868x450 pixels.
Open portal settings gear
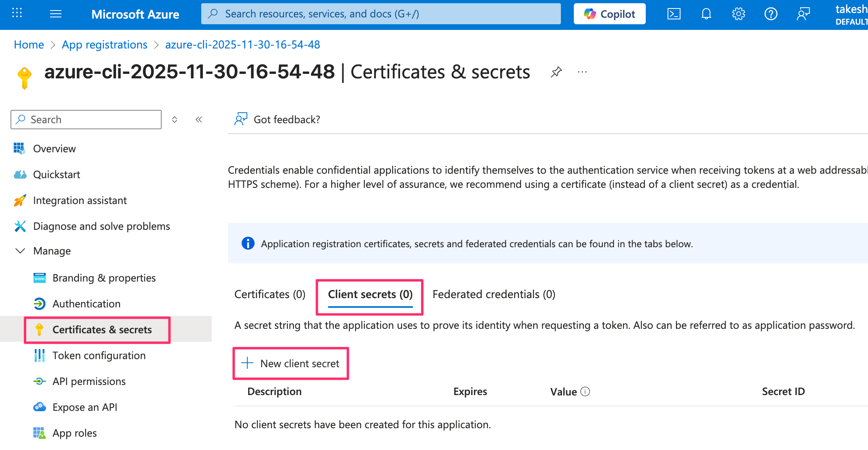pyautogui.click(x=738, y=14)
